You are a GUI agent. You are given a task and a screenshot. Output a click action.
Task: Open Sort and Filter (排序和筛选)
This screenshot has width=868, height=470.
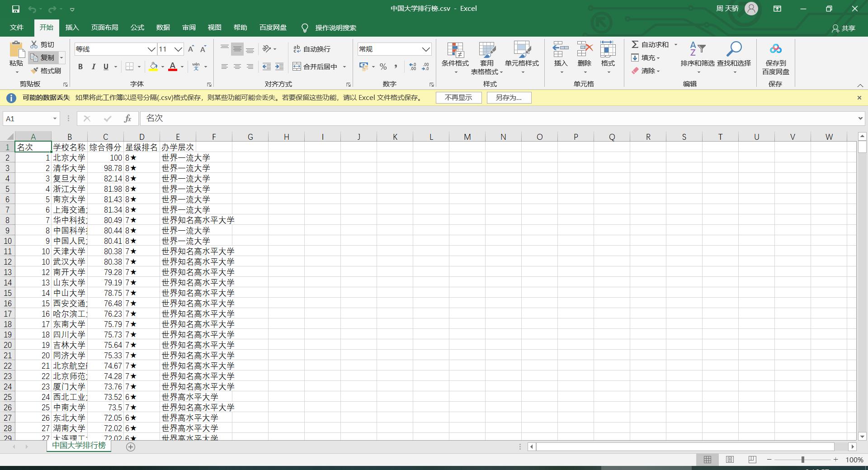click(698, 58)
